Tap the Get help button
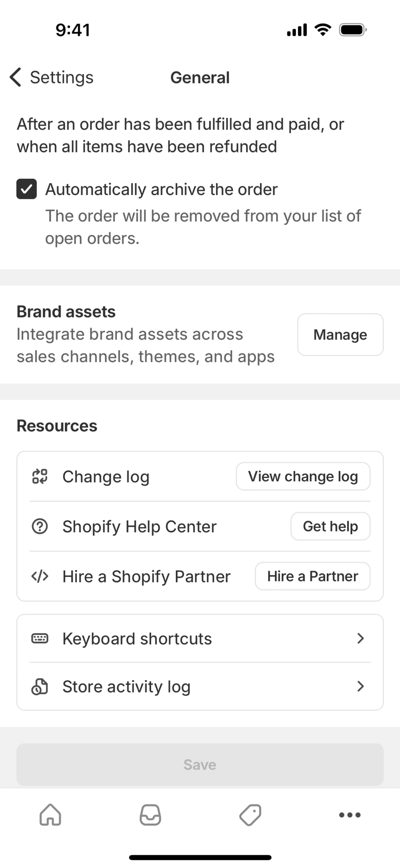Screen dimensions: 400x868 pyautogui.click(x=330, y=526)
